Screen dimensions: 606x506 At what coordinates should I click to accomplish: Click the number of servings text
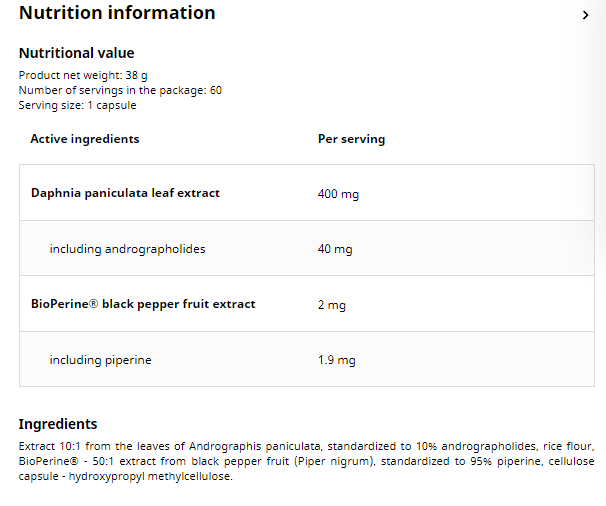click(x=120, y=90)
